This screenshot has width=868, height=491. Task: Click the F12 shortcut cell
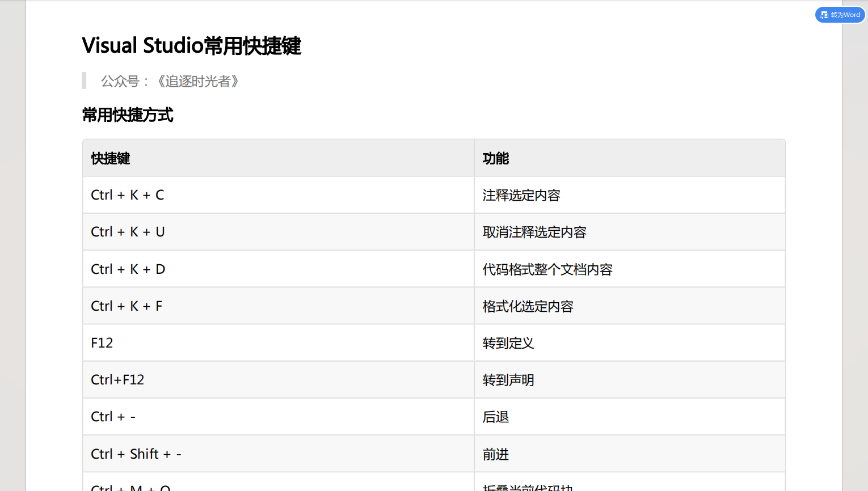coord(279,343)
